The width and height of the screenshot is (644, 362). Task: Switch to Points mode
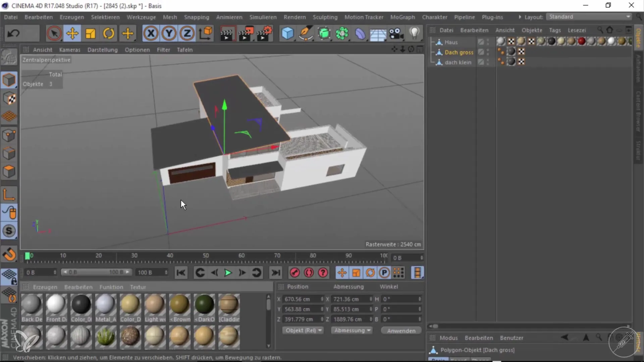[9, 136]
